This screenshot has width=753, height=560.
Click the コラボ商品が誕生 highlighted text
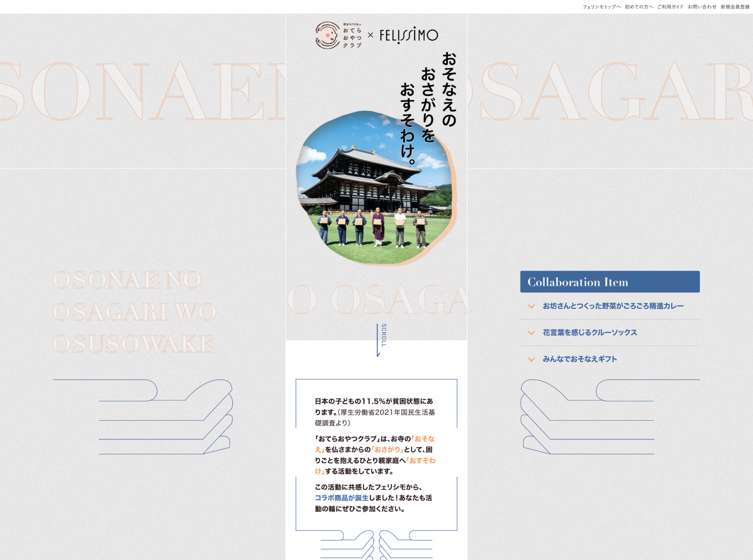point(342,498)
